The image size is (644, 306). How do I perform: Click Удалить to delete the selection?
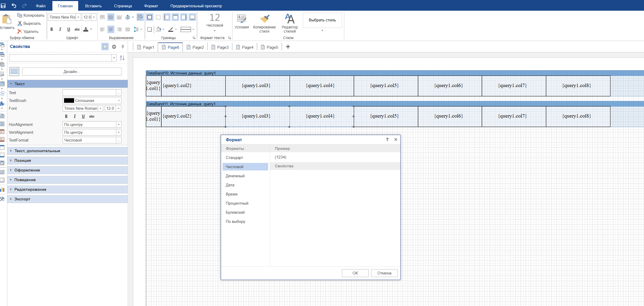[28, 32]
